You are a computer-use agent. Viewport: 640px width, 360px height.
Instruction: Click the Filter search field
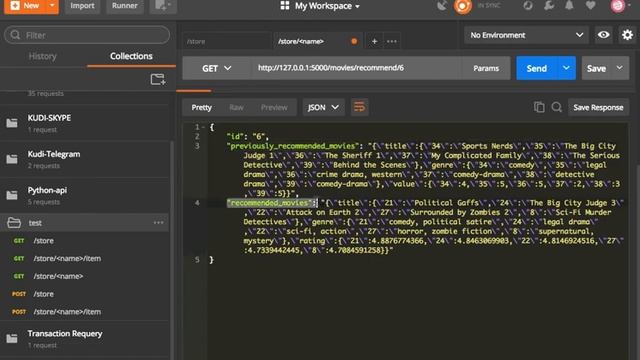[x=87, y=35]
